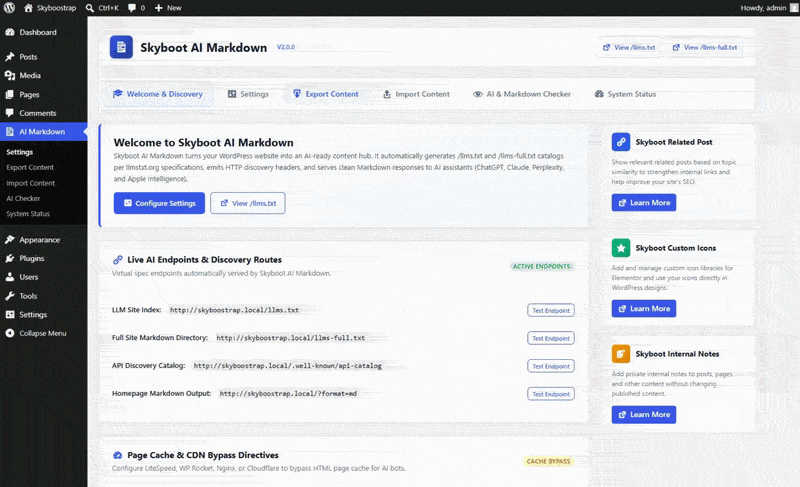Click the ?format=md homepage URL text
This screenshot has height=487, width=800.
pyautogui.click(x=288, y=394)
